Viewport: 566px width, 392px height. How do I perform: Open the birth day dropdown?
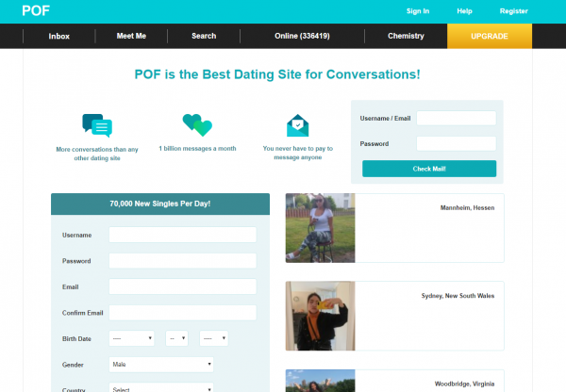pos(177,338)
